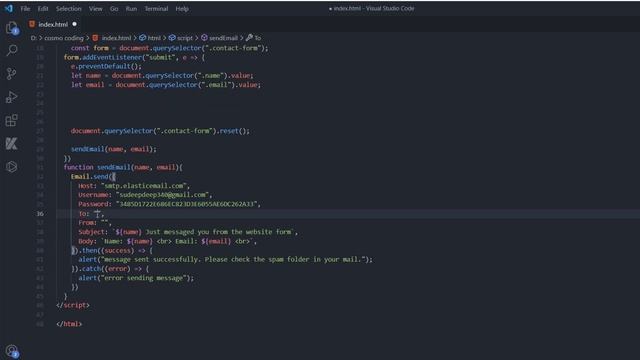640x360 pixels.
Task: Click the unsaved dot on index.html tab
Action: coord(74,24)
